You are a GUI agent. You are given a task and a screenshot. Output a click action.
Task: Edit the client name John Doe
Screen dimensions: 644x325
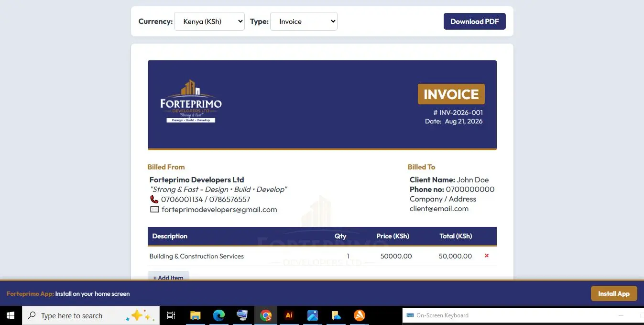[x=472, y=180]
